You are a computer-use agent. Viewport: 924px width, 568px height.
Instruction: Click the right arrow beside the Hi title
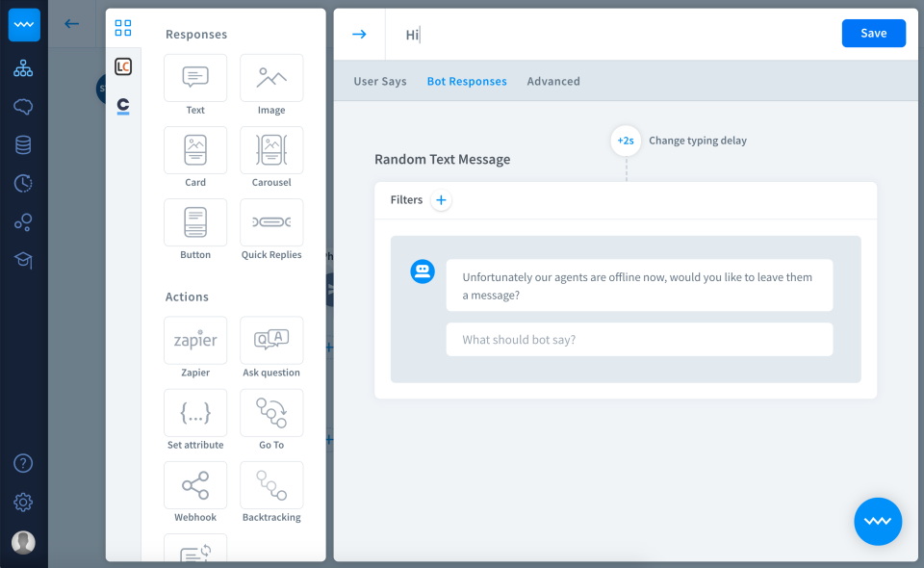pyautogui.click(x=358, y=34)
